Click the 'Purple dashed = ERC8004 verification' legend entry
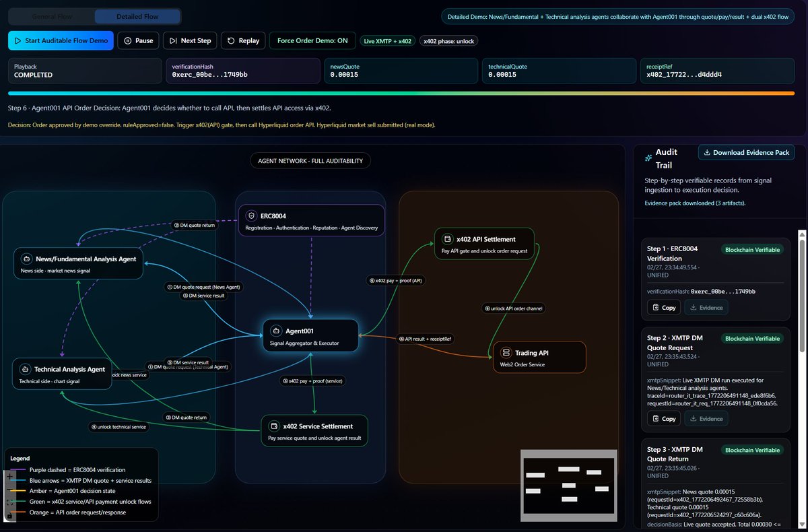 click(77, 469)
